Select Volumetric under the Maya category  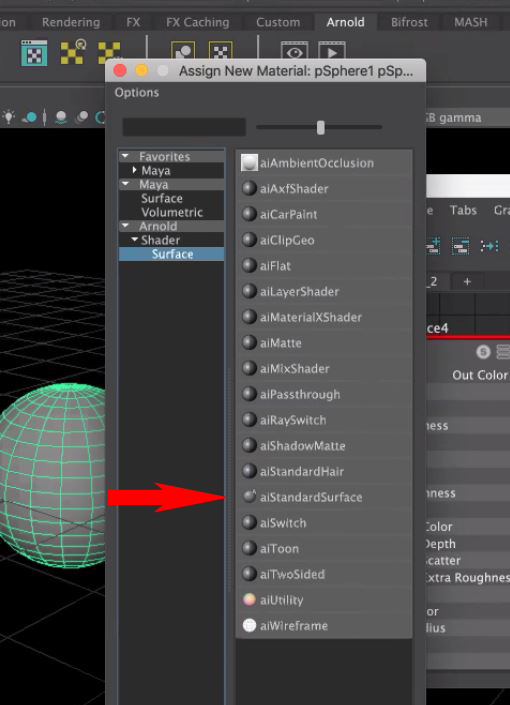pos(172,212)
